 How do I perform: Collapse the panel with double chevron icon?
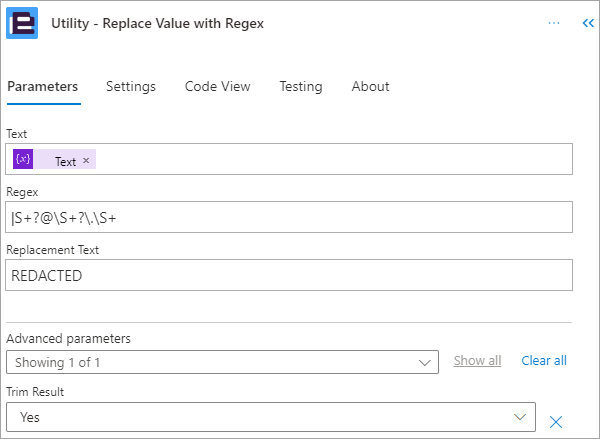[588, 23]
